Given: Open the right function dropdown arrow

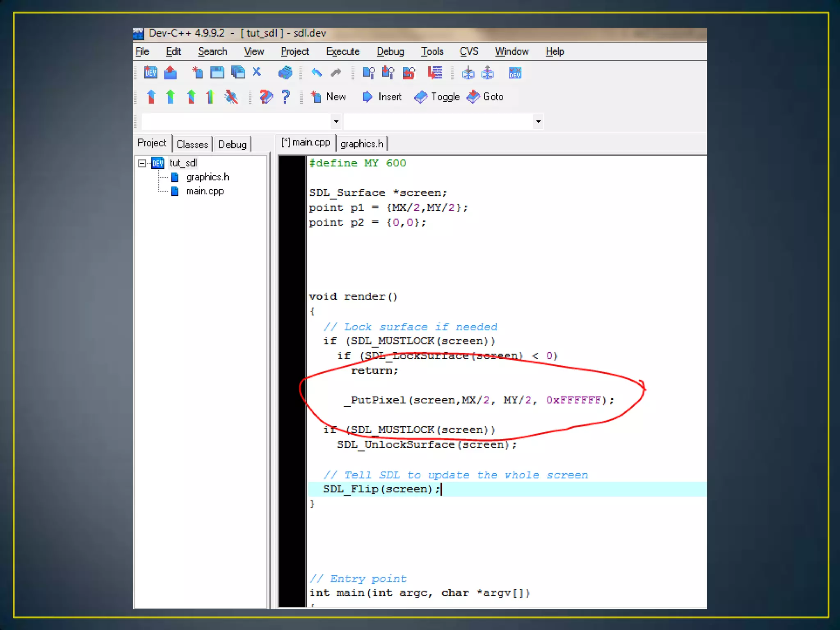Looking at the screenshot, I should (x=538, y=121).
